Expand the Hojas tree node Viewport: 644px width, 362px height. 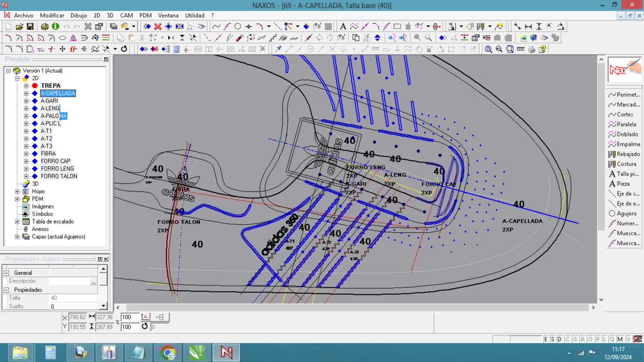pos(18,192)
